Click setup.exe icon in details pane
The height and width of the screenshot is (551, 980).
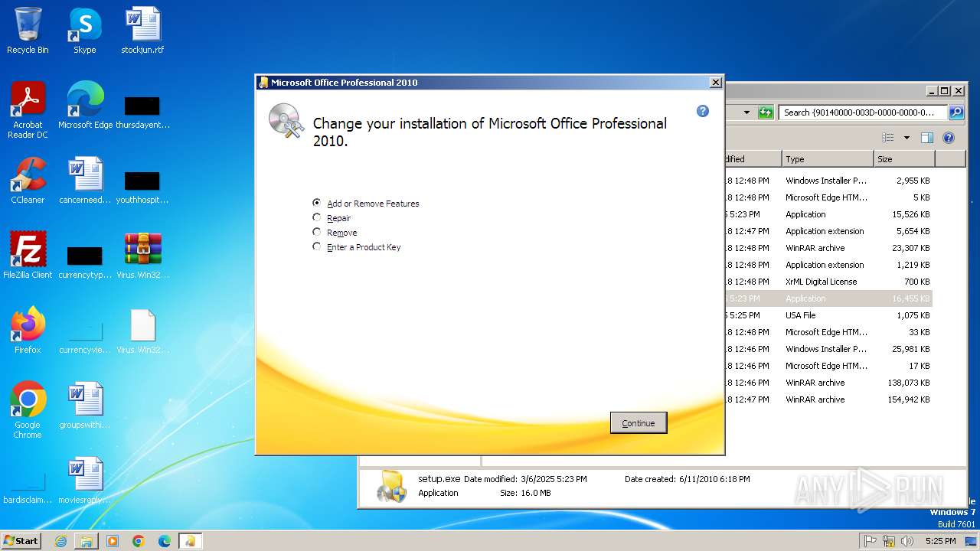coord(392,486)
